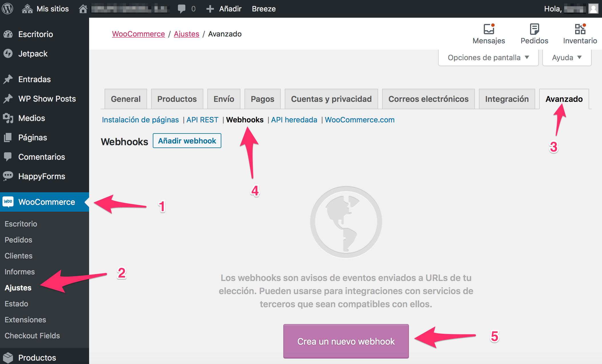Open the Clientes submenu item
This screenshot has height=364, width=602.
point(19,256)
